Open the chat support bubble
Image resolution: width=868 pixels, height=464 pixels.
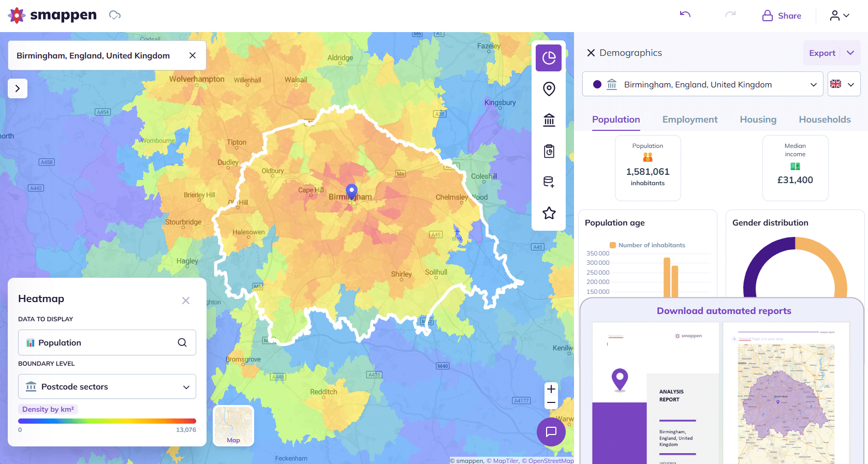551,431
